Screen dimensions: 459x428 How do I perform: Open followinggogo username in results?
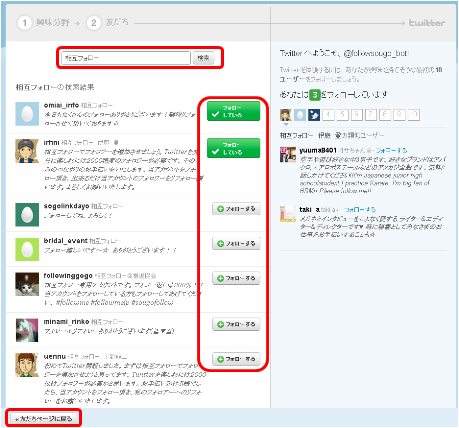click(x=68, y=276)
